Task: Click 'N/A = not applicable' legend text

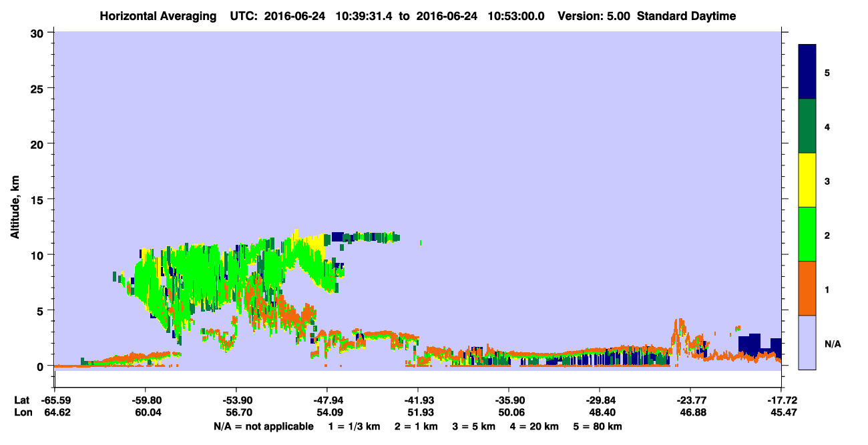Action: [x=264, y=426]
